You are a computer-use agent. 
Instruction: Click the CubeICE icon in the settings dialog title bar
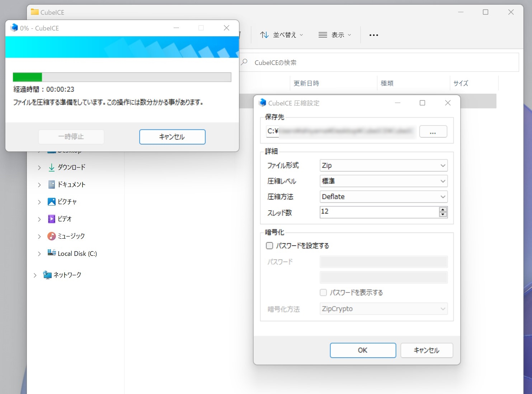263,103
